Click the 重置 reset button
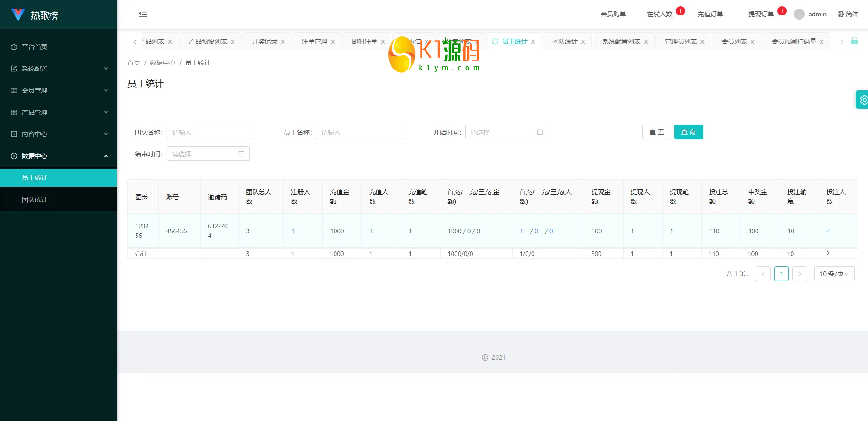This screenshot has height=421, width=868. pyautogui.click(x=656, y=132)
